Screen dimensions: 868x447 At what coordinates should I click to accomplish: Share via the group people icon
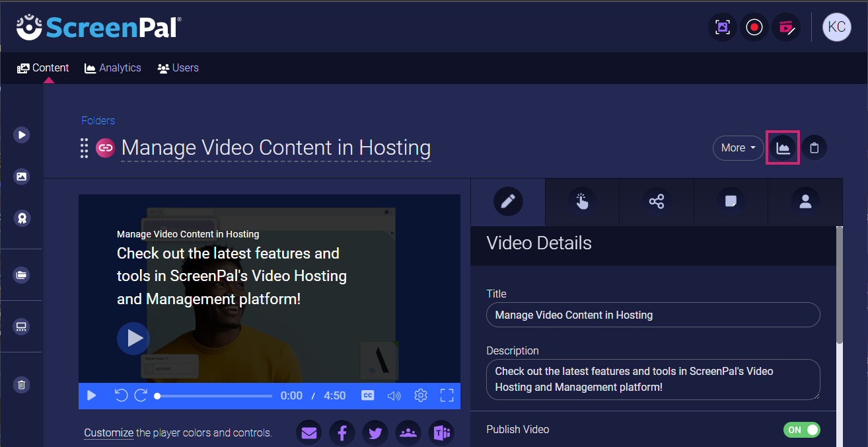coord(408,433)
